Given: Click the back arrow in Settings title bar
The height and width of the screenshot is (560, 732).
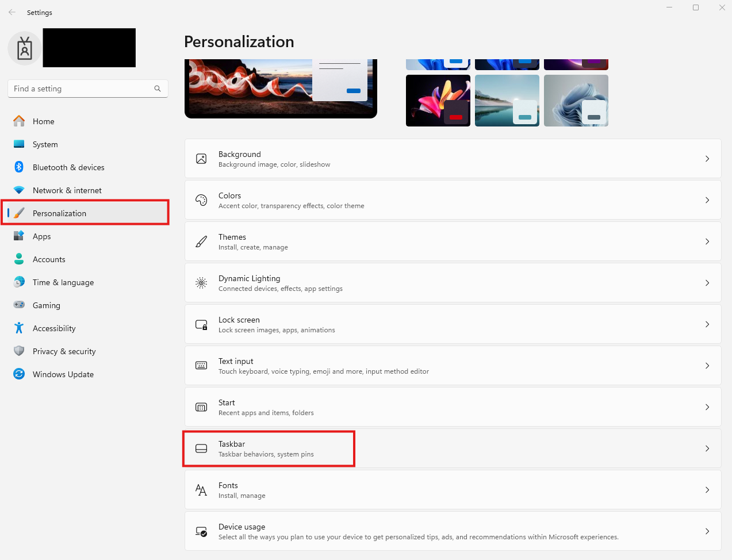Looking at the screenshot, I should (x=12, y=12).
